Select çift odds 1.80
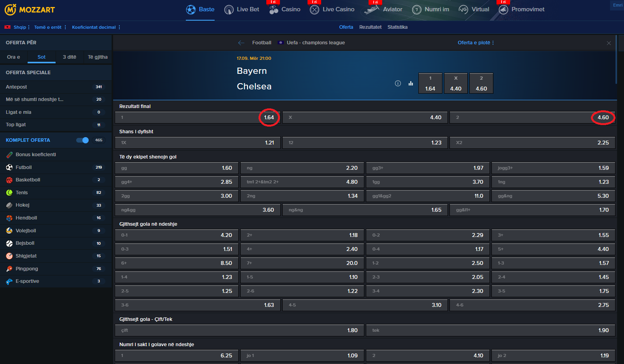Viewport: 624px width, 364px height. (x=239, y=330)
